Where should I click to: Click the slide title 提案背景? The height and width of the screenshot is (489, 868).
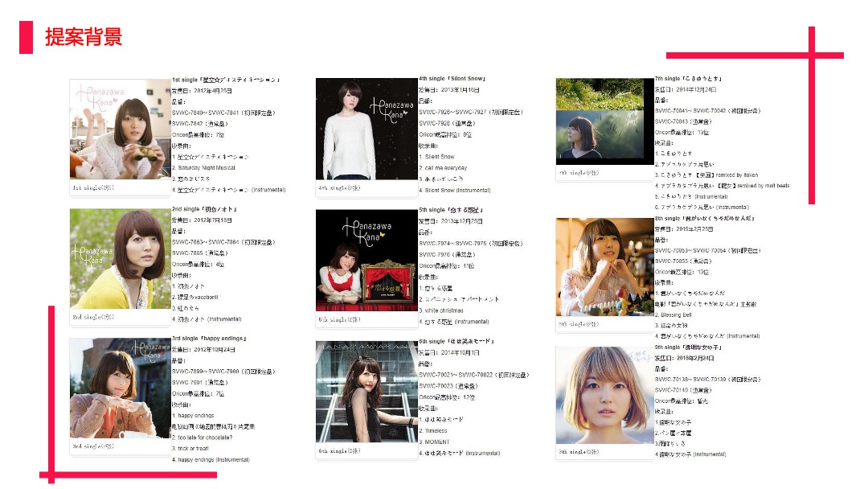point(84,37)
